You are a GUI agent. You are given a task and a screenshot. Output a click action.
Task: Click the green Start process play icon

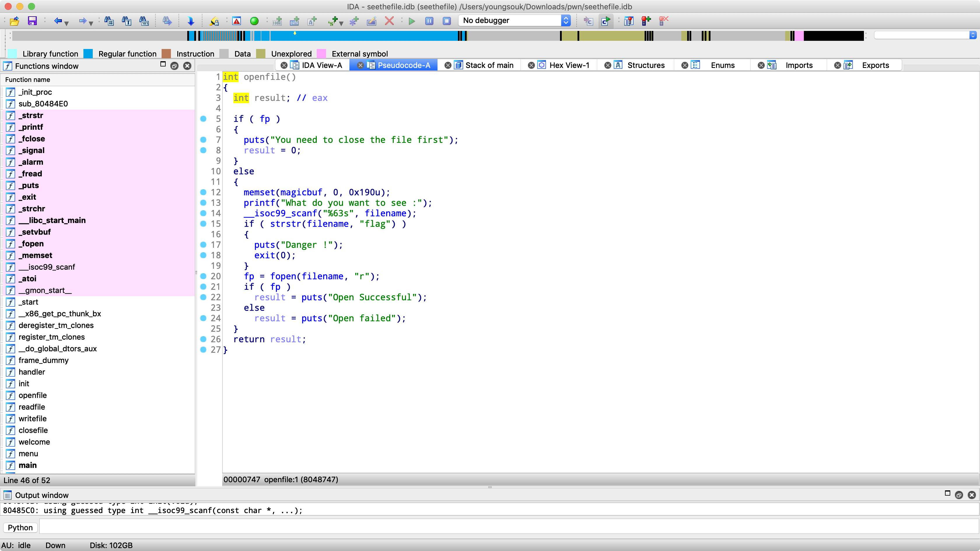pos(412,21)
